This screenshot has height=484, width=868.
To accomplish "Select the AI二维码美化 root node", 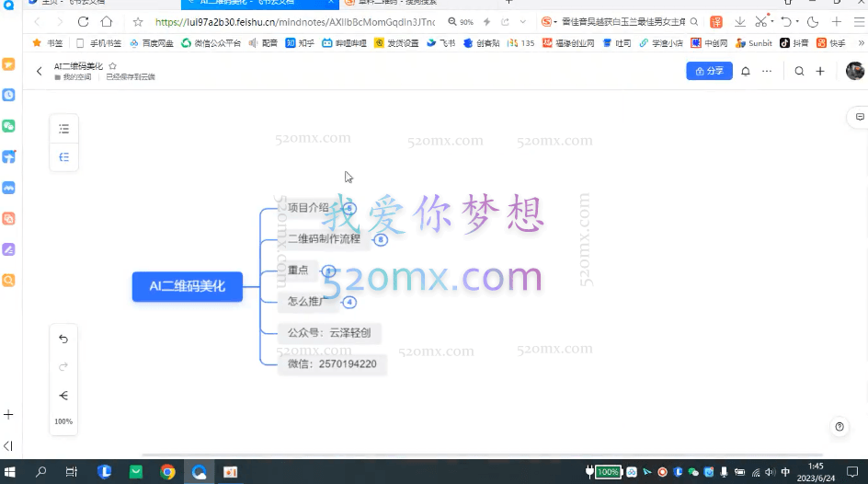I will point(187,286).
